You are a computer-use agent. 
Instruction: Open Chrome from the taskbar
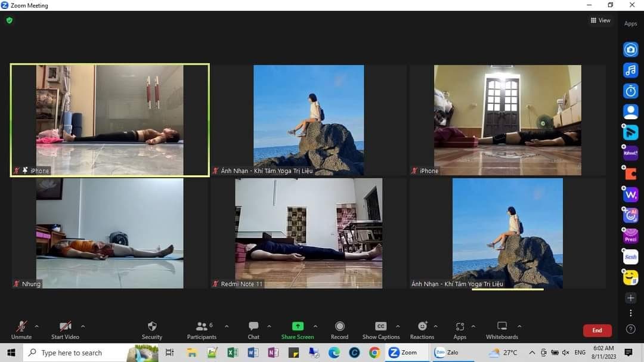tap(374, 352)
